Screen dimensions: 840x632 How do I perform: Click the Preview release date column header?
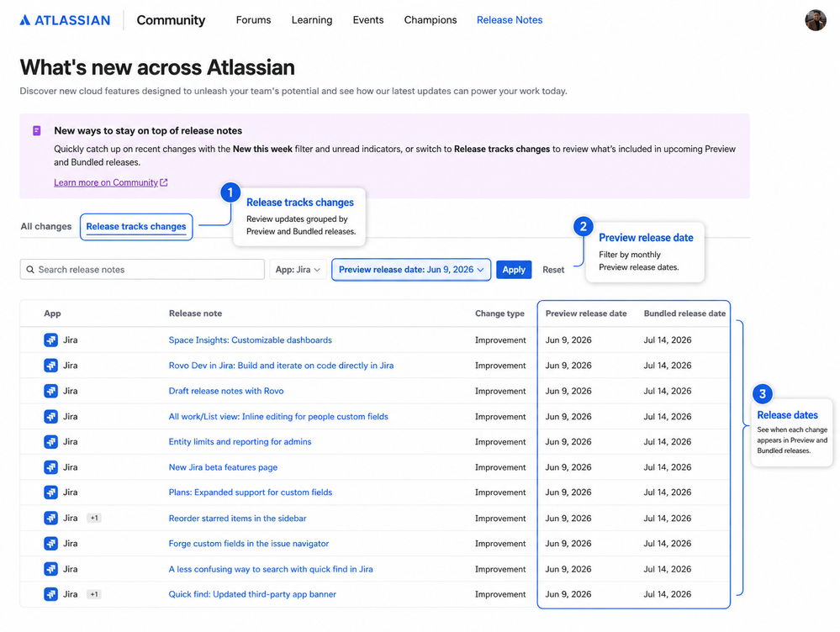coord(586,313)
